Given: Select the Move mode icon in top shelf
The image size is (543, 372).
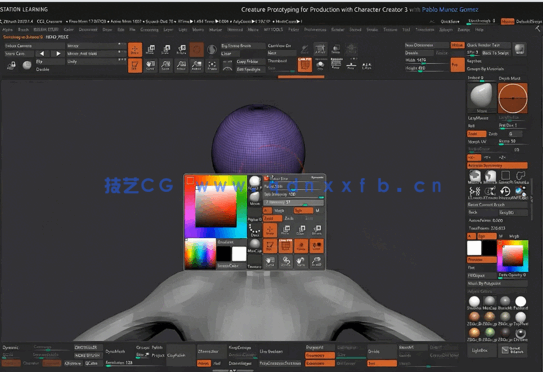Looking at the screenshot, I should [x=150, y=50].
